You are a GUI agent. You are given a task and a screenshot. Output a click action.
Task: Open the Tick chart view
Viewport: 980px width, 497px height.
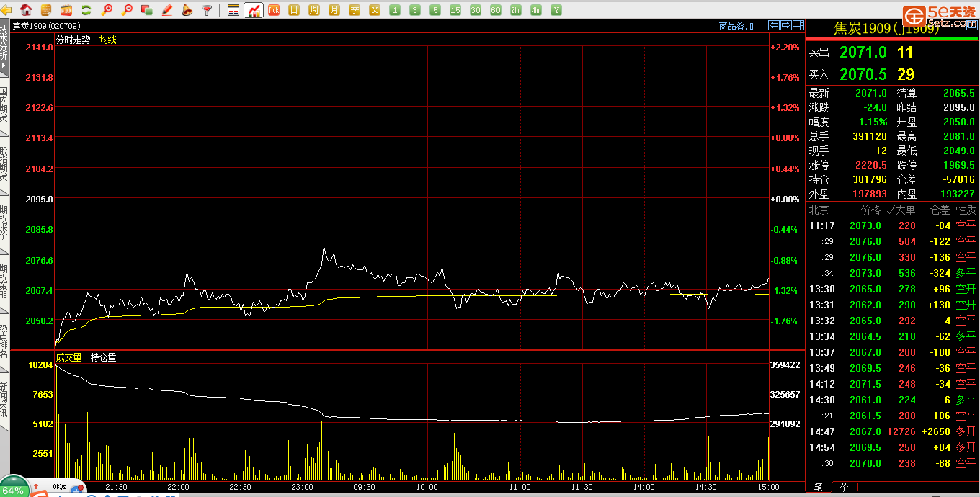click(274, 10)
